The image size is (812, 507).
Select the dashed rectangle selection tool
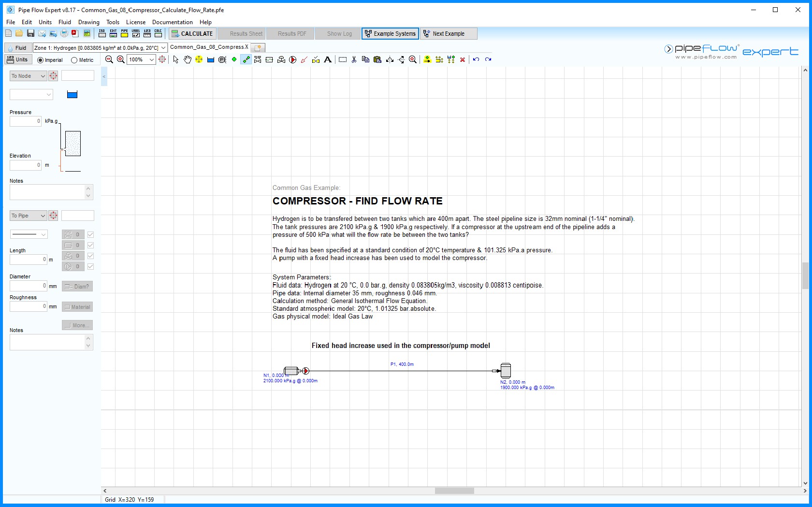click(343, 59)
